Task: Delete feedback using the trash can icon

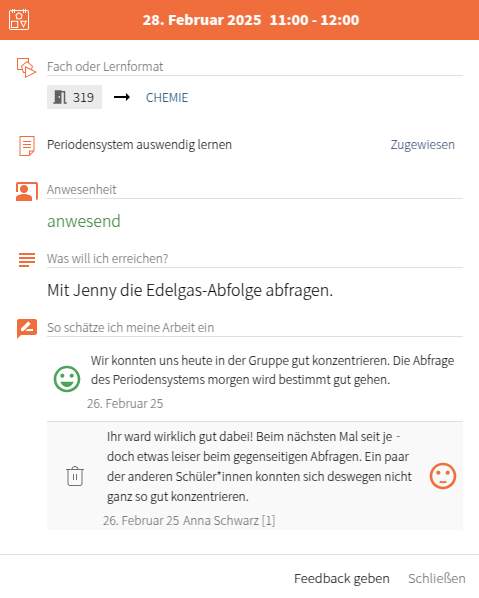Action: pos(75,476)
